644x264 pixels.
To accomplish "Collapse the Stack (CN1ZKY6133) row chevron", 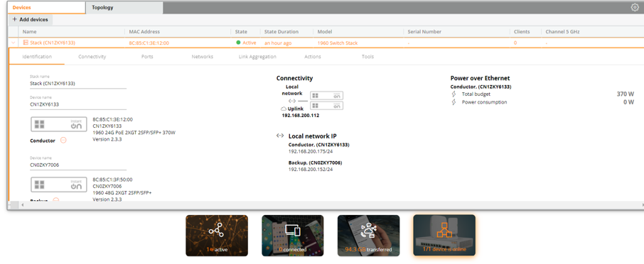I will [13, 43].
